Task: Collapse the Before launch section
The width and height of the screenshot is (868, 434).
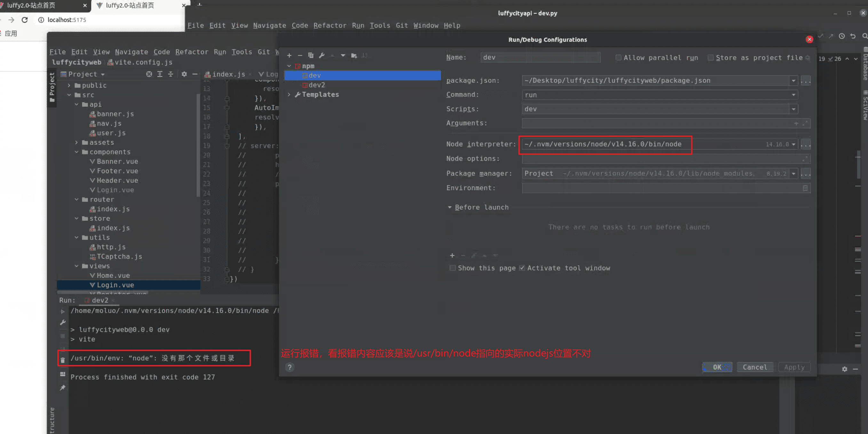Action: pos(450,207)
